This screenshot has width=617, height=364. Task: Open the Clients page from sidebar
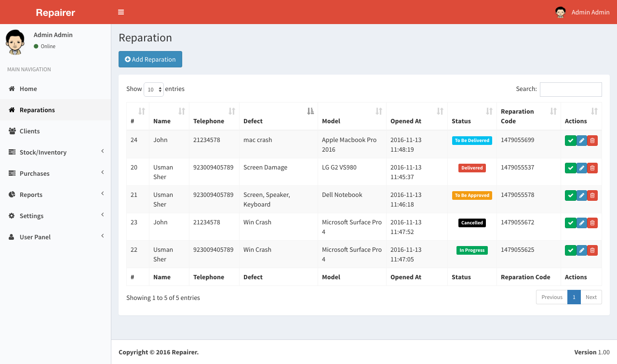(29, 131)
